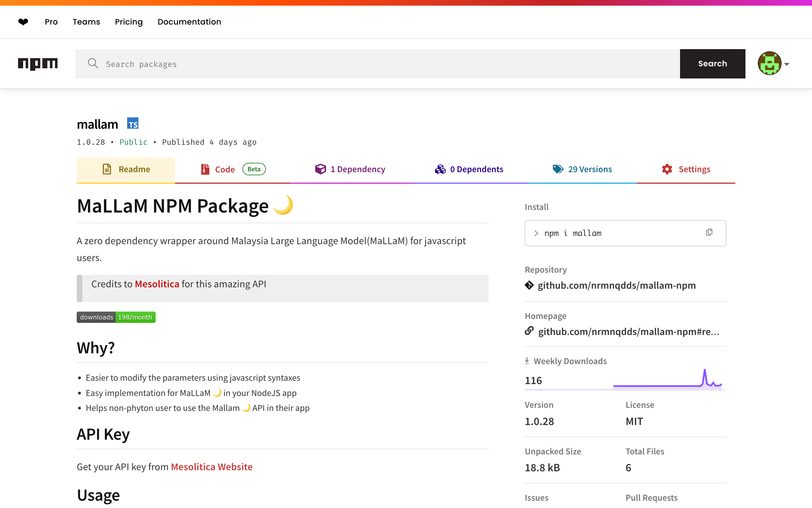
Task: Click the Total Files value 6
Action: [628, 468]
